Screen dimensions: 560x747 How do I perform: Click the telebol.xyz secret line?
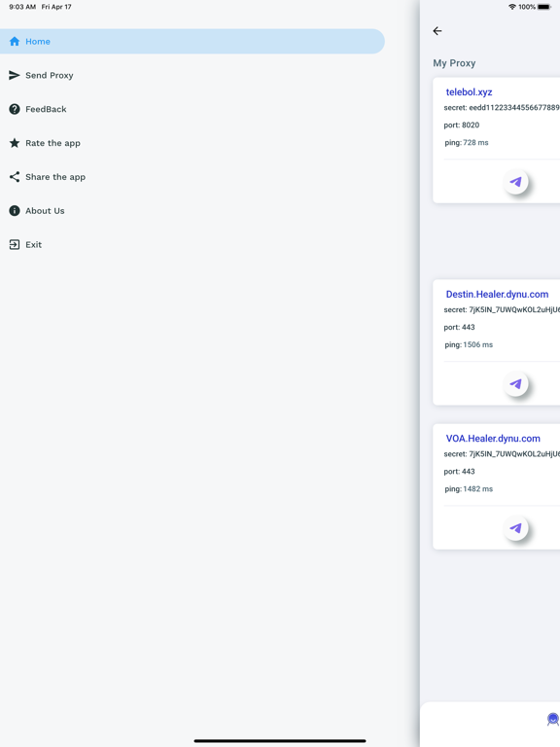click(x=502, y=108)
